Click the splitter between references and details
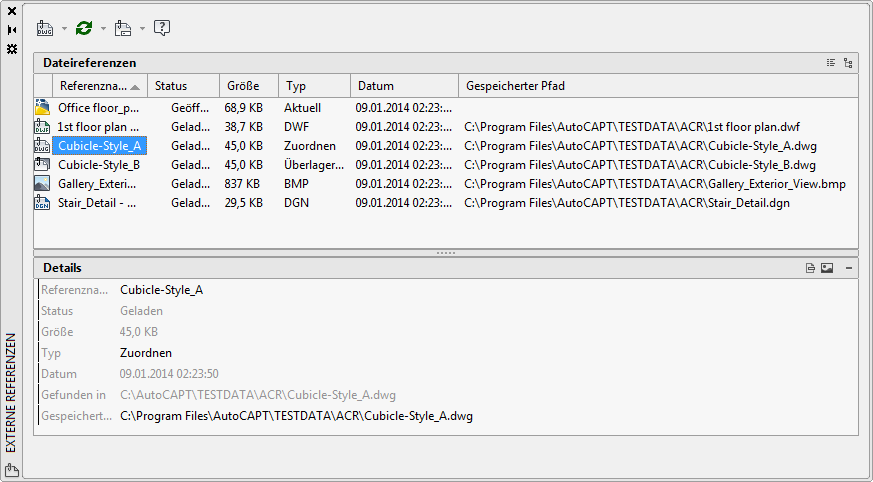Screen dimensions: 873x482 point(446,253)
